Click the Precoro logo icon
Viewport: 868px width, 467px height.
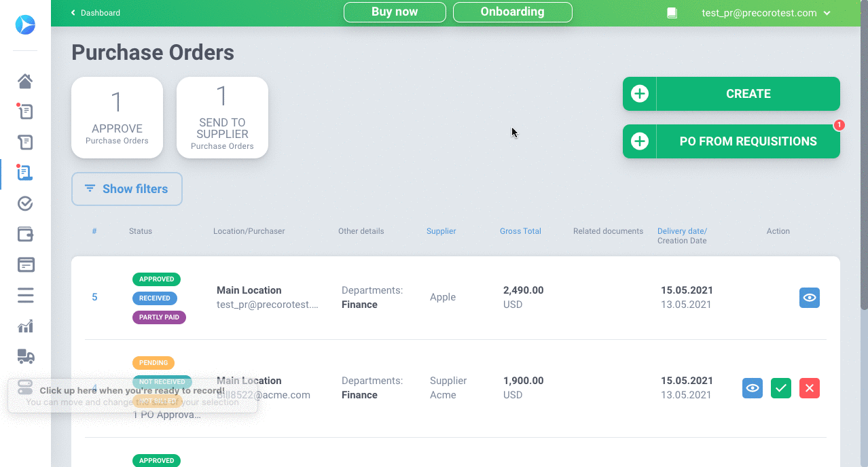tap(25, 24)
